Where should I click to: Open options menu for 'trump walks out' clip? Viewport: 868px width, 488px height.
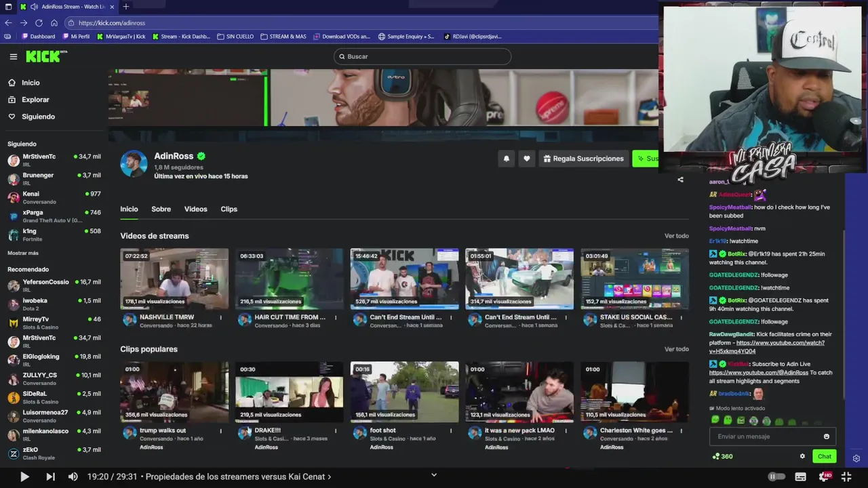(x=220, y=430)
